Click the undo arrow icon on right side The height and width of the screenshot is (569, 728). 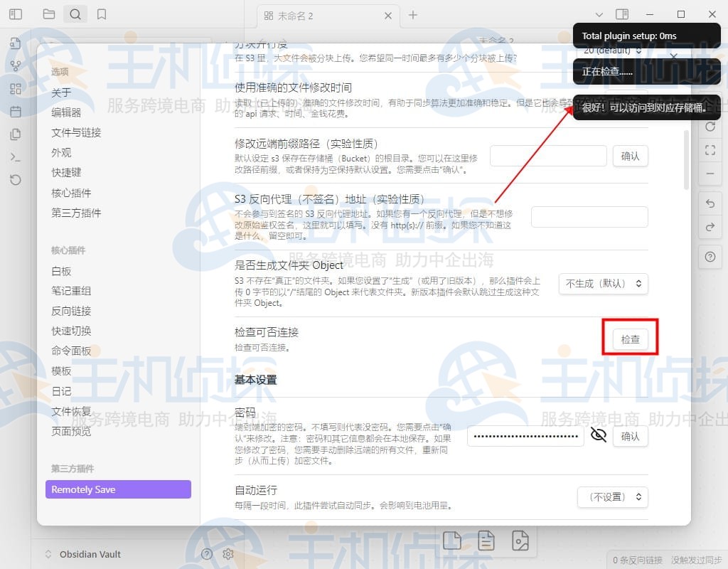(x=710, y=203)
